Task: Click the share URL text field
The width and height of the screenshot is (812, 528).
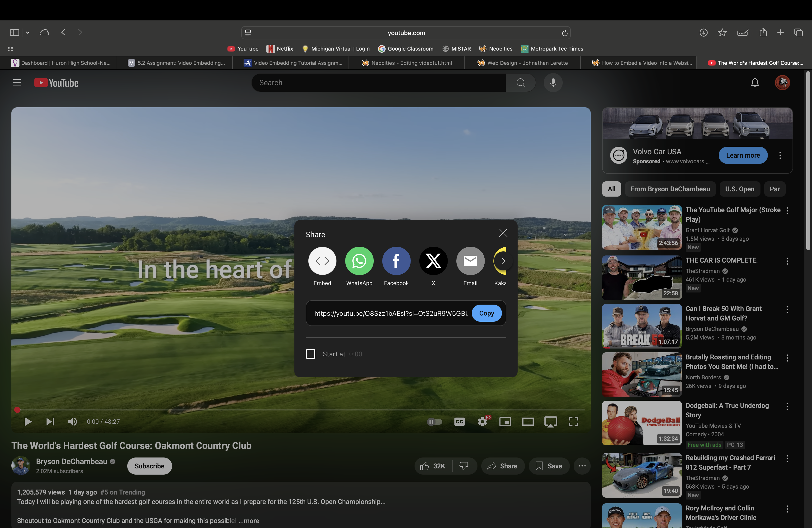Action: [x=391, y=313]
